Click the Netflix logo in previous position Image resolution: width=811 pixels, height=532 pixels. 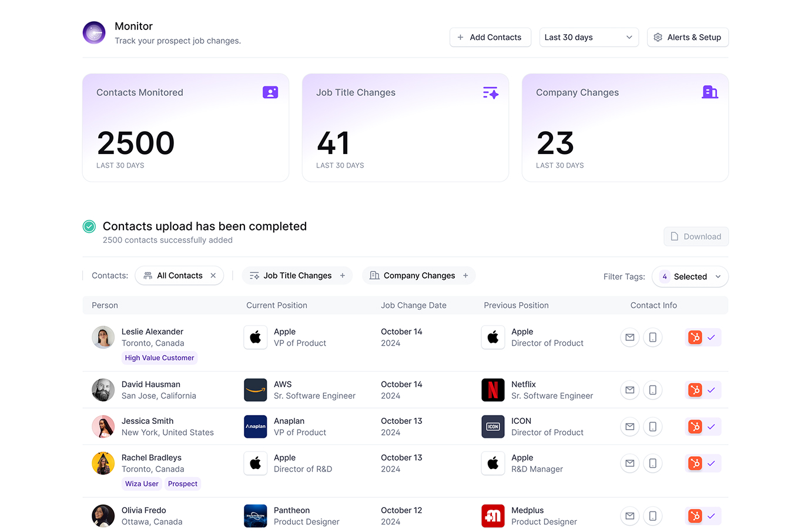point(493,390)
